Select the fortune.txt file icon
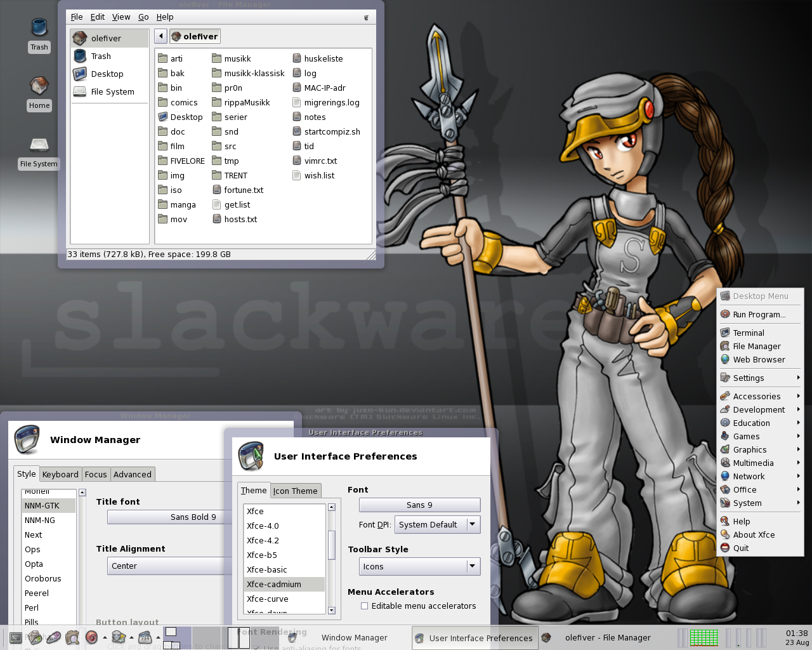The height and width of the screenshot is (650, 812). pos(217,190)
